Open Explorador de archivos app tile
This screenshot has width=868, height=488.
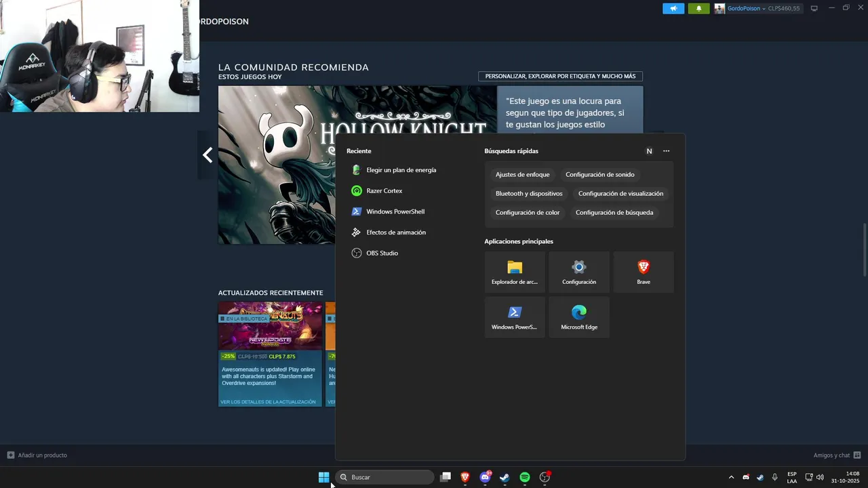tap(515, 272)
